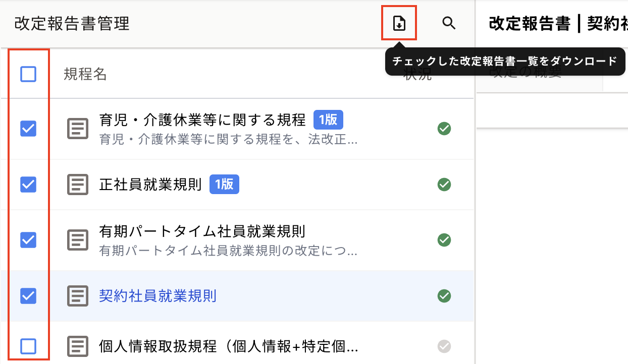Click green status check for 育児・介護休業等に関する規程
This screenshot has height=364, width=628.
(x=444, y=129)
